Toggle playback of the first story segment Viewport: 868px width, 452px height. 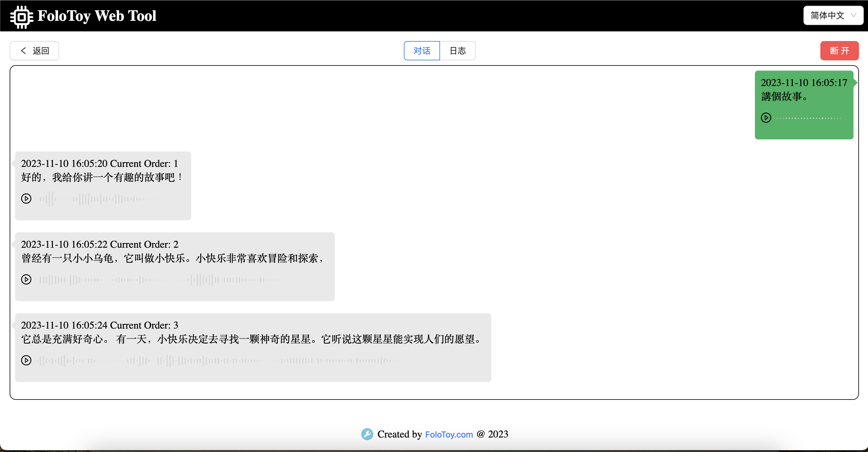point(26,198)
